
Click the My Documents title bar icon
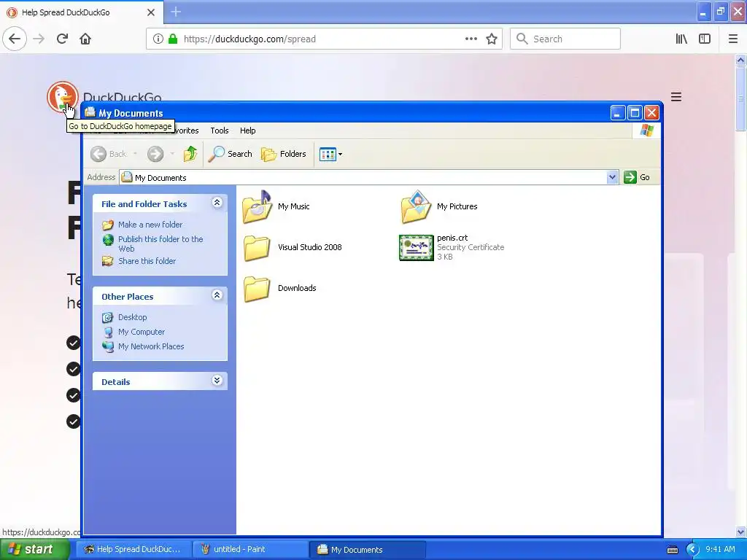[x=90, y=112]
